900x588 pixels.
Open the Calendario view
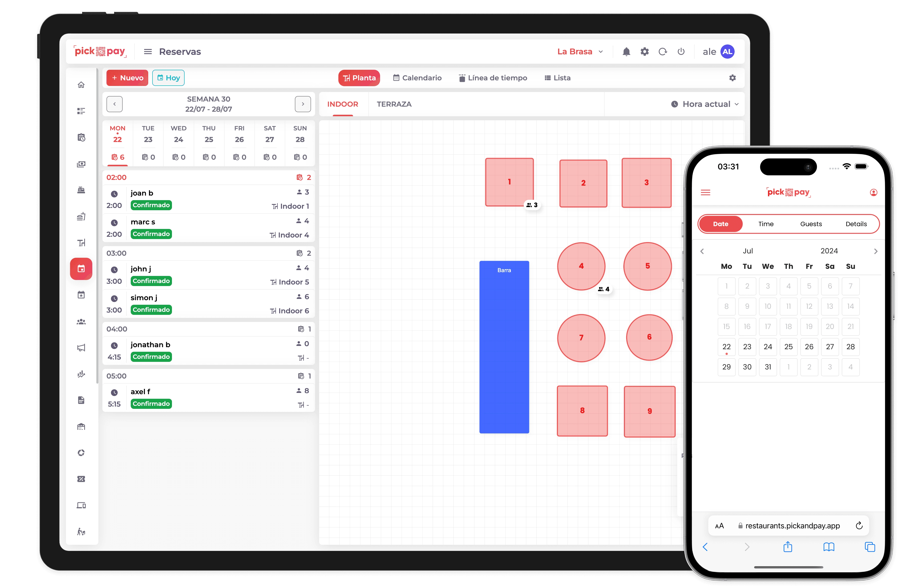click(x=417, y=77)
